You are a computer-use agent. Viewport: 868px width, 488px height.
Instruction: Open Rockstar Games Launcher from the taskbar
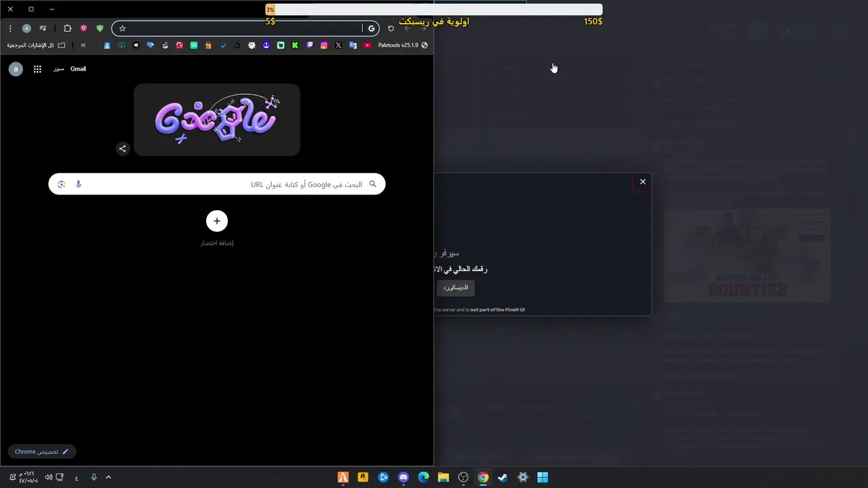point(363,477)
